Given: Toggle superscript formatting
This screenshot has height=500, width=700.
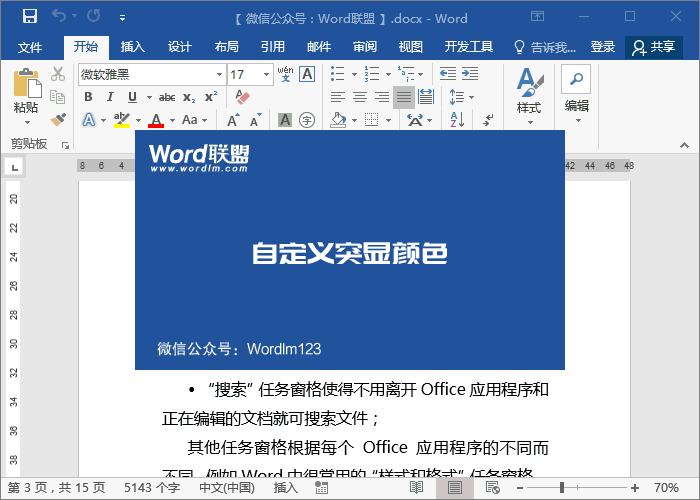Looking at the screenshot, I should pyautogui.click(x=211, y=97).
